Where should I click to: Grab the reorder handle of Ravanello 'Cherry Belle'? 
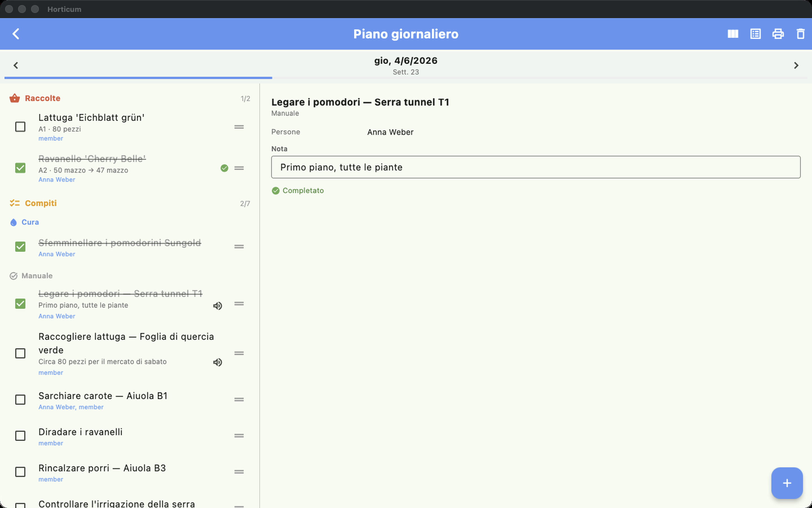(x=239, y=168)
